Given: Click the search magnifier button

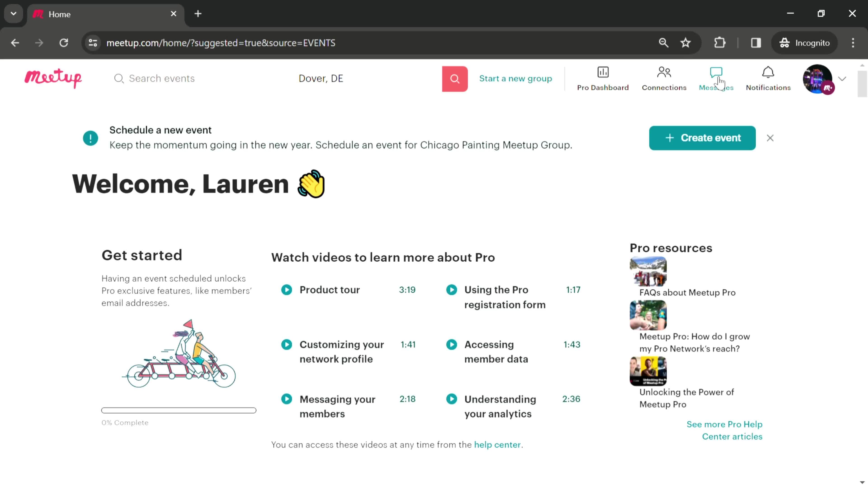Looking at the screenshot, I should [455, 78].
